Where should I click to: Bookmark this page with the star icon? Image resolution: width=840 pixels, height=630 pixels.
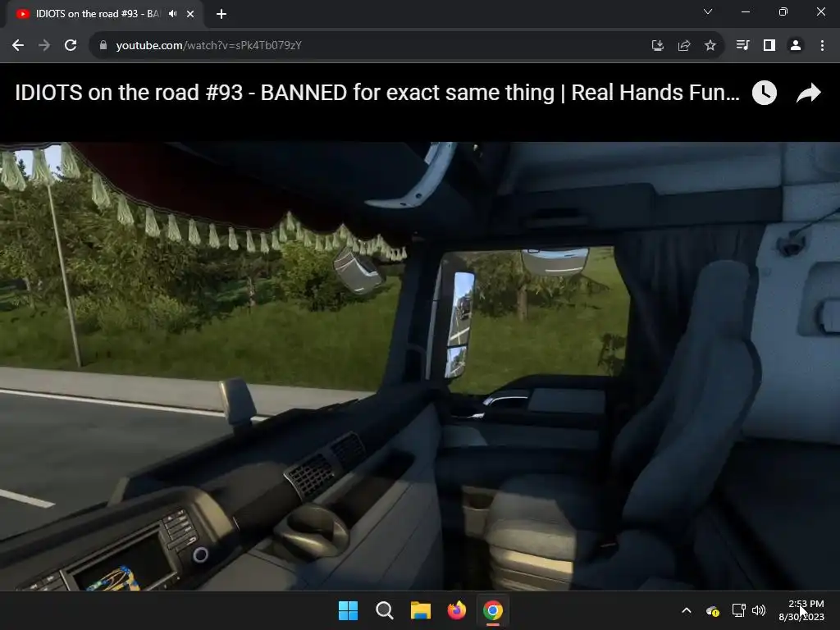pyautogui.click(x=710, y=46)
